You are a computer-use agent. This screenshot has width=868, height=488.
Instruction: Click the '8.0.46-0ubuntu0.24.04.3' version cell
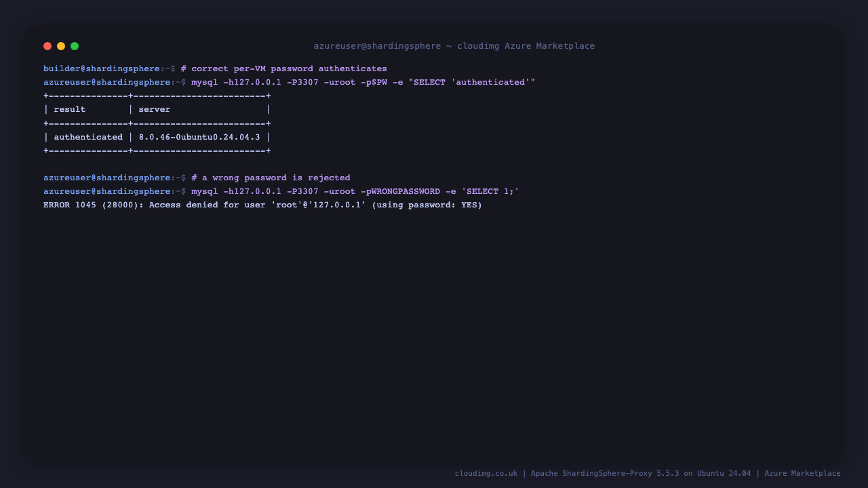click(x=199, y=137)
